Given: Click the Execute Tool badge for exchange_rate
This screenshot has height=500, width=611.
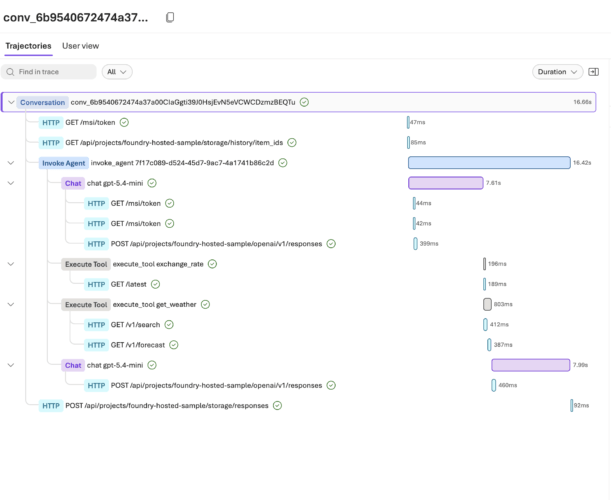Looking at the screenshot, I should tap(86, 264).
